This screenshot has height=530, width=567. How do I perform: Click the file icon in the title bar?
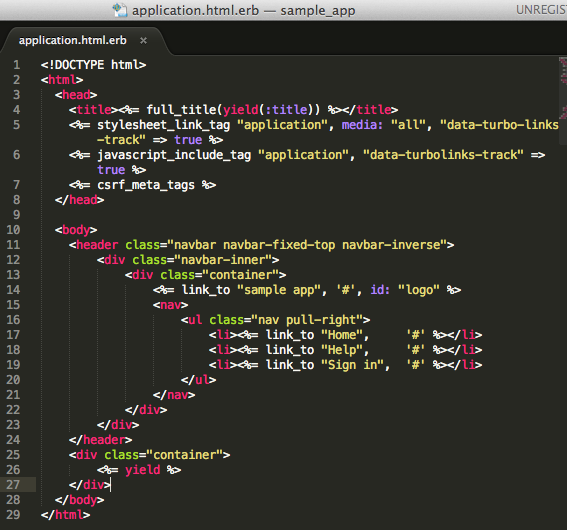click(x=120, y=10)
